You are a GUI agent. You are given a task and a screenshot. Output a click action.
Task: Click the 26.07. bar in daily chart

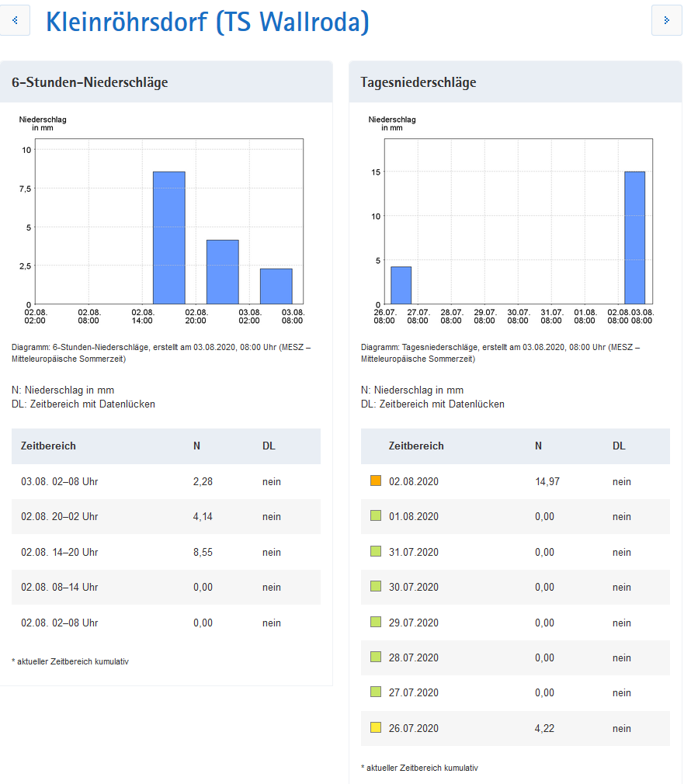(401, 285)
